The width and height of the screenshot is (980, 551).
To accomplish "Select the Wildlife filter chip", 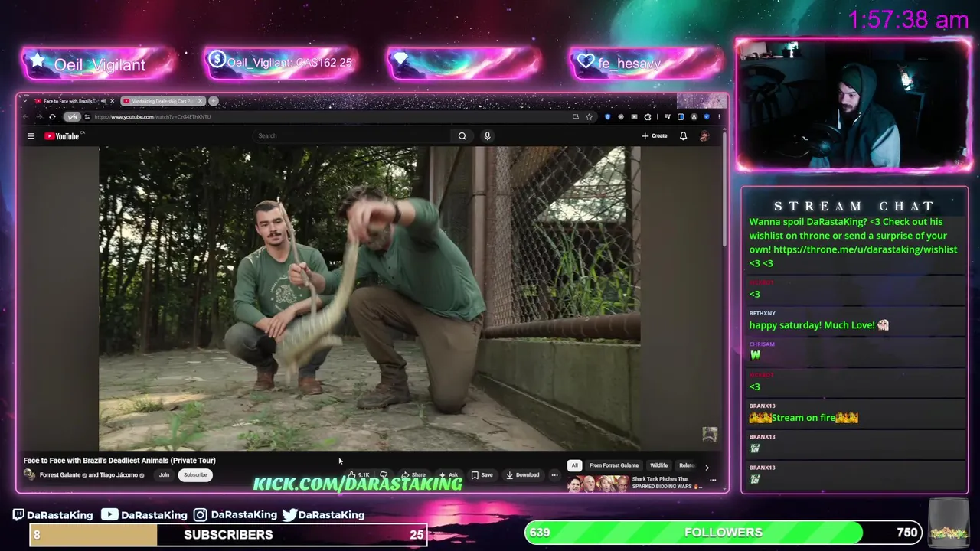I will pos(659,465).
